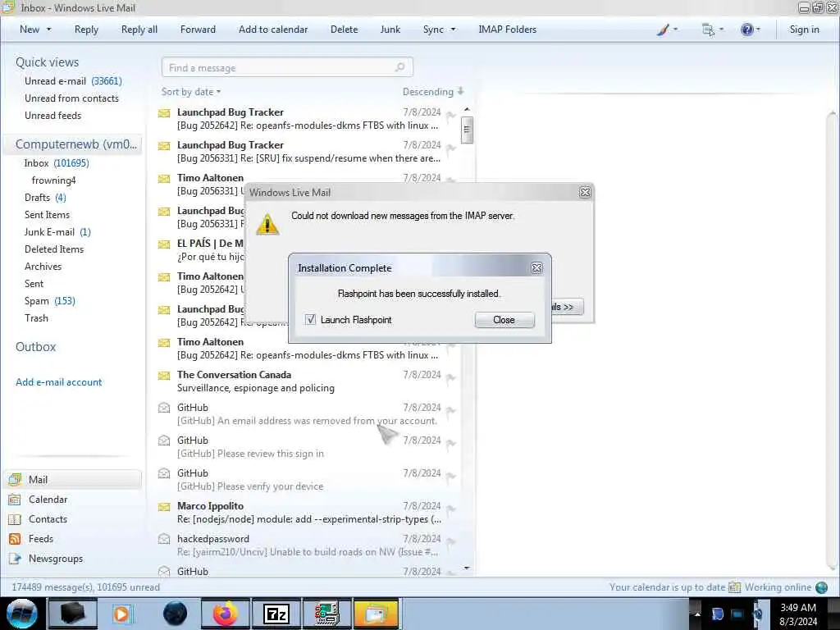The width and height of the screenshot is (840, 630).
Task: Click the Windows Live Mail taskbar icon
Action: coord(377,614)
